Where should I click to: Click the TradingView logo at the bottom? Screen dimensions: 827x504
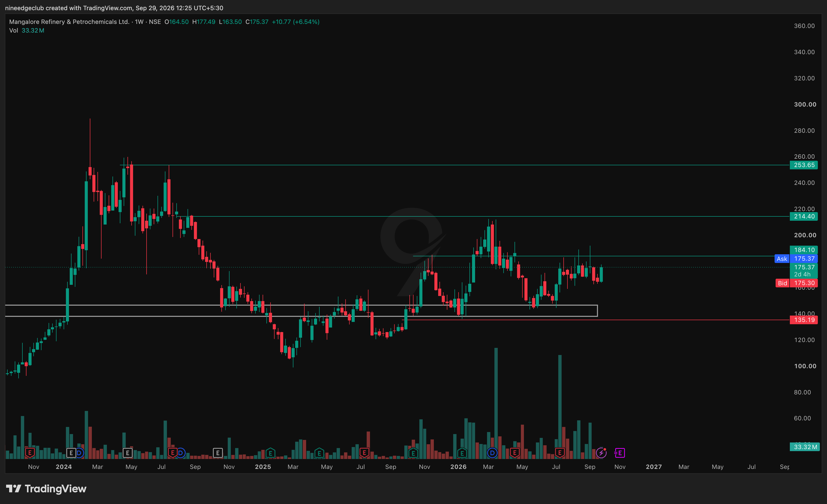(46, 488)
